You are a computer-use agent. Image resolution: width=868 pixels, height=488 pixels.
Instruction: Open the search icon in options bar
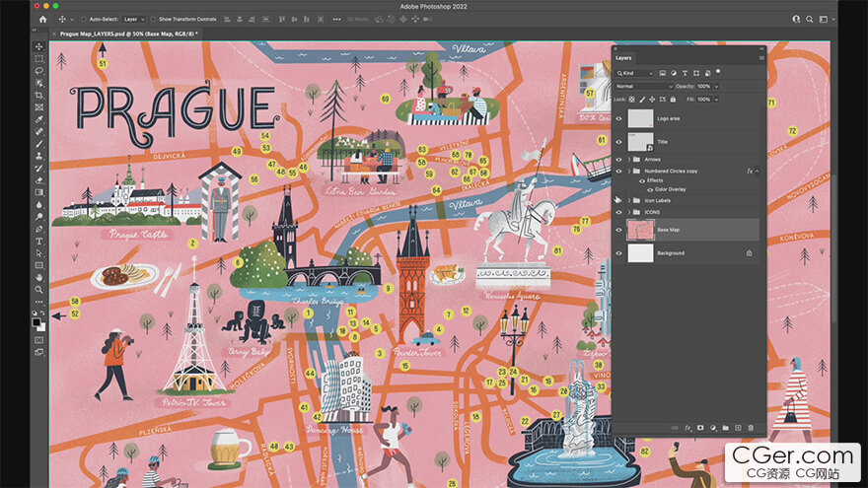810,20
